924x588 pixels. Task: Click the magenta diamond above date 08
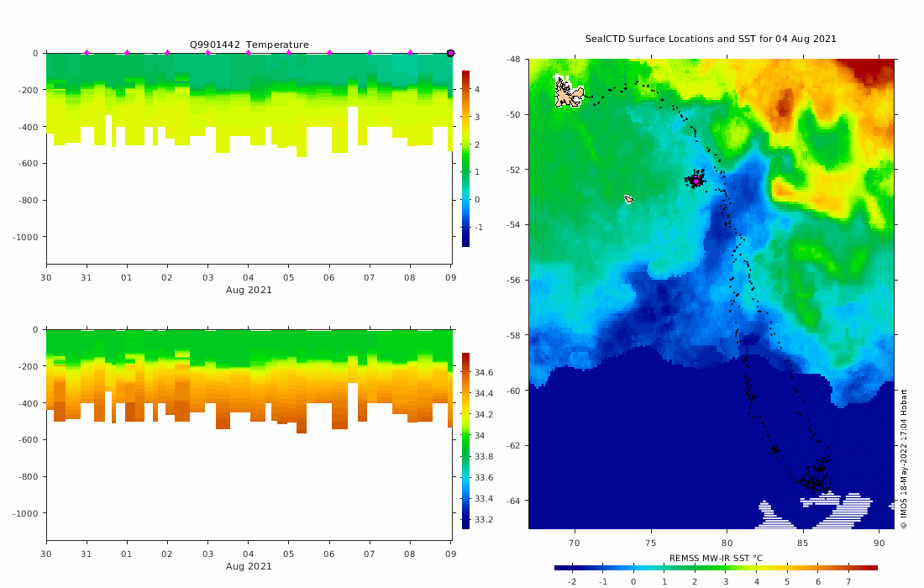coord(410,52)
